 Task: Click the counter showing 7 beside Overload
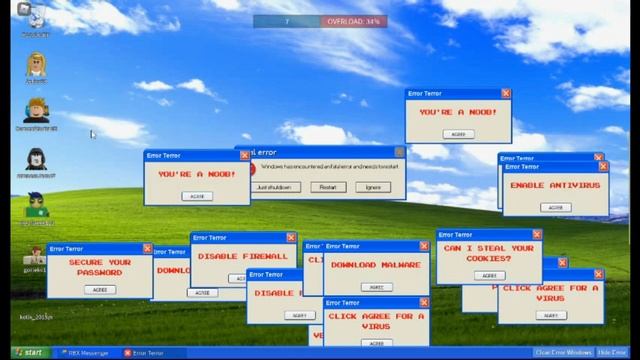287,21
